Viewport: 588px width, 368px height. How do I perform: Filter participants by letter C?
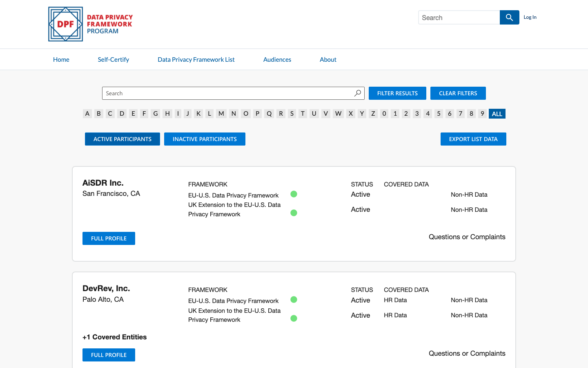coord(110,114)
